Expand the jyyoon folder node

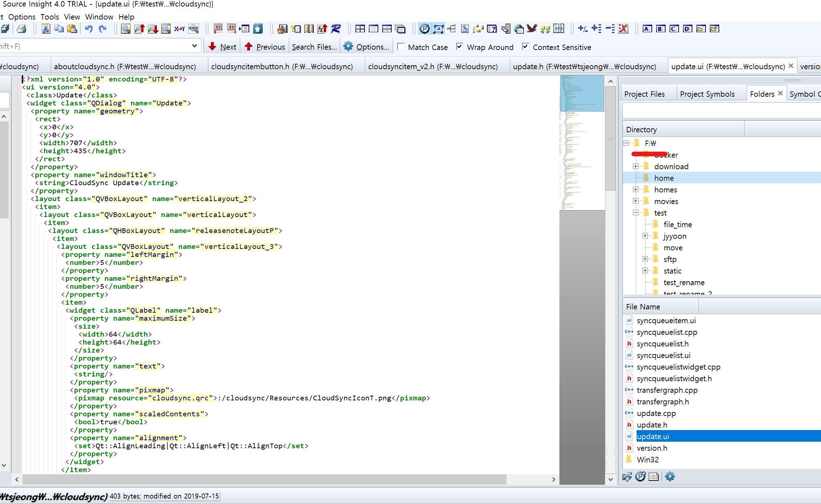coord(645,236)
